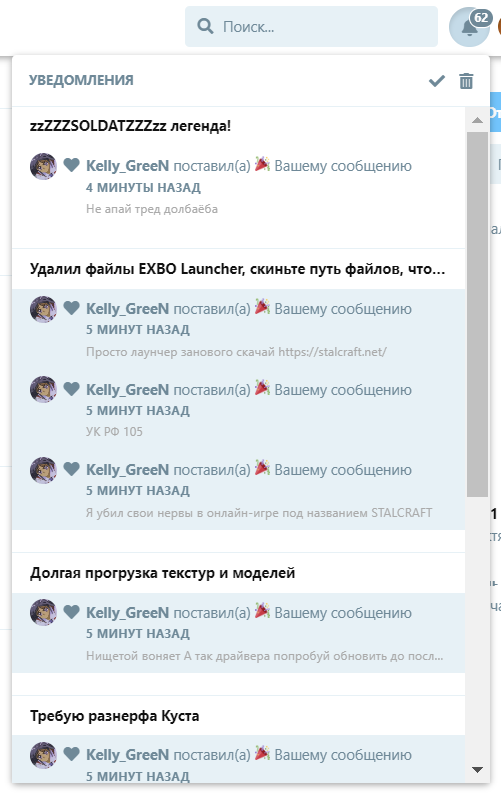Viewport: 501px width, 797px height.
Task: Click the notification bell with 62 badge
Action: (x=469, y=26)
